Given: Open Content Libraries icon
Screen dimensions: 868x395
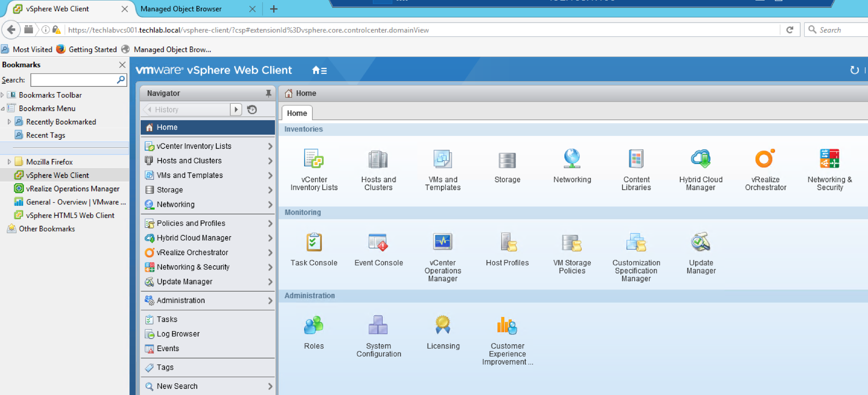Looking at the screenshot, I should [636, 159].
